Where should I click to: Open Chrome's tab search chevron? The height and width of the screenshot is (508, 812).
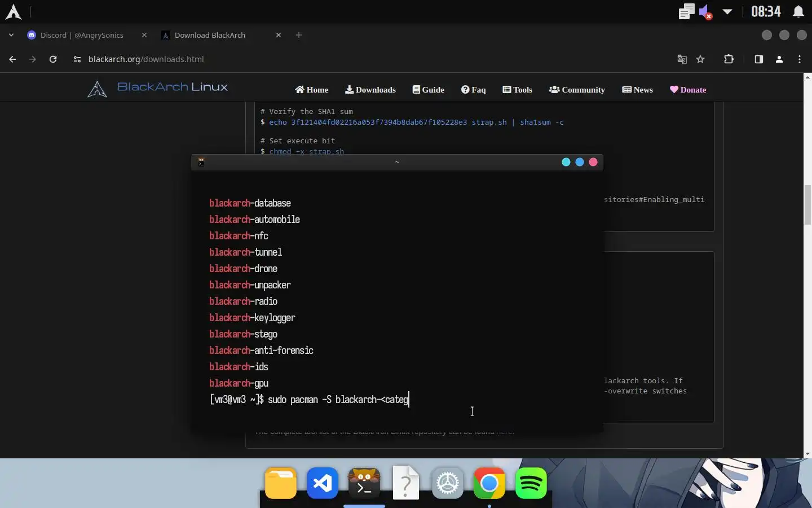[x=11, y=35]
